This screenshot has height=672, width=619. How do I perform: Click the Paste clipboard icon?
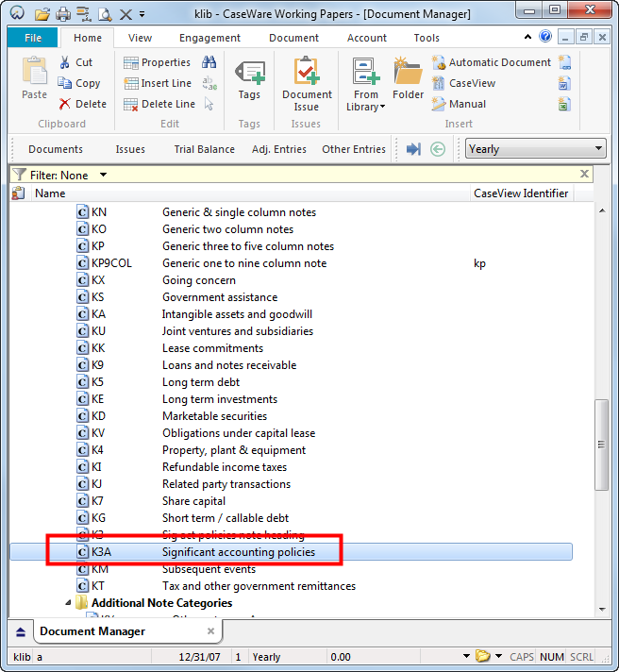pos(34,71)
